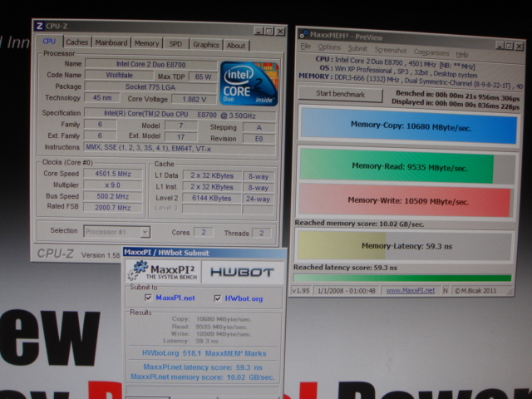Screen dimensions: 532x399
Task: Open the Options menu in MaxxMEM
Action: 329,47
